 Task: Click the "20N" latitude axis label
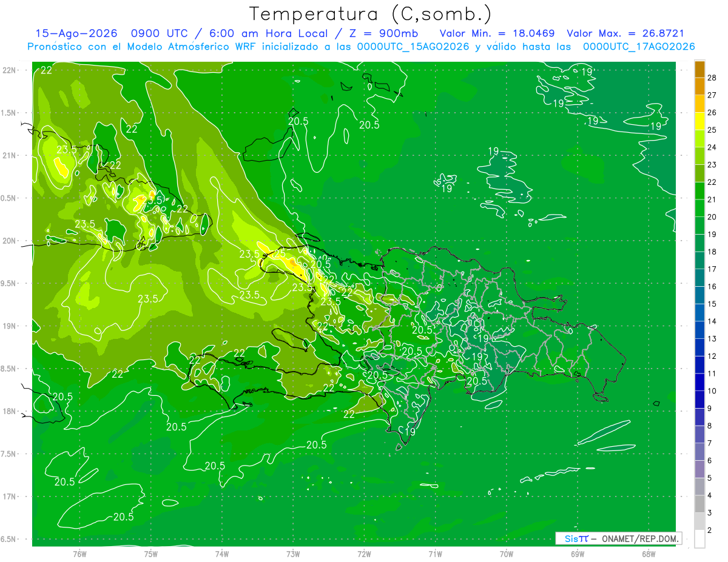(x=9, y=241)
